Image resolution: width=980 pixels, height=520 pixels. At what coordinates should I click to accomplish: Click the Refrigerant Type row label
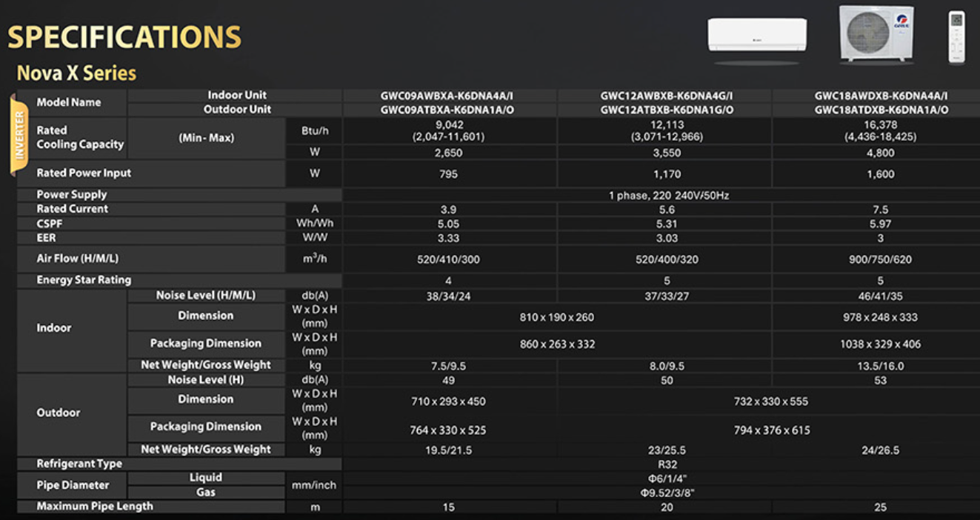pos(79,464)
